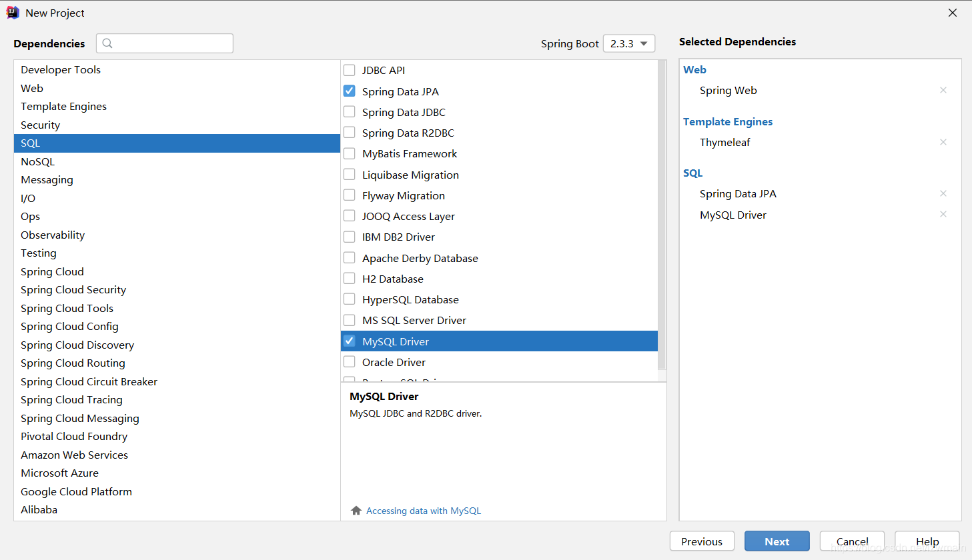This screenshot has height=560, width=972.
Task: Select Web category
Action: click(x=177, y=88)
